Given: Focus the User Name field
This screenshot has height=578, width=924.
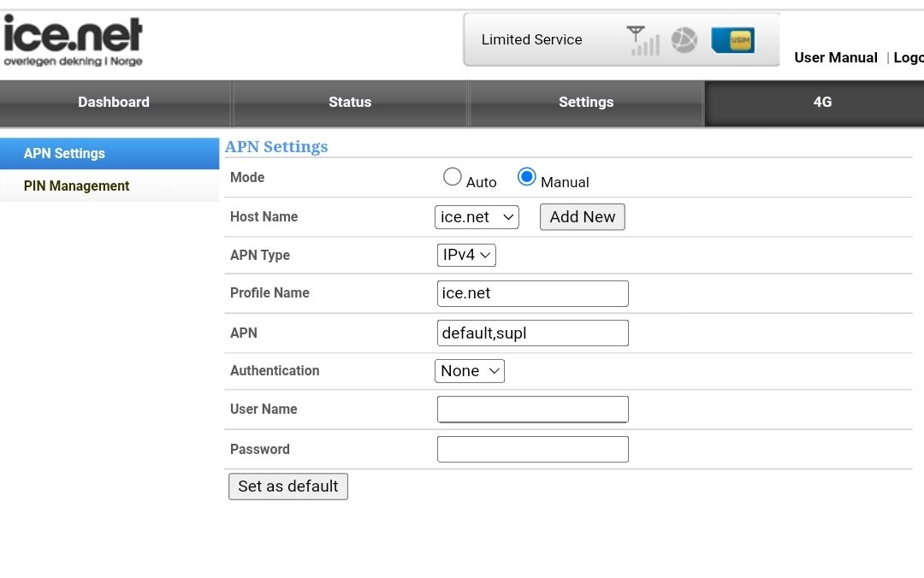Looking at the screenshot, I should [x=533, y=409].
